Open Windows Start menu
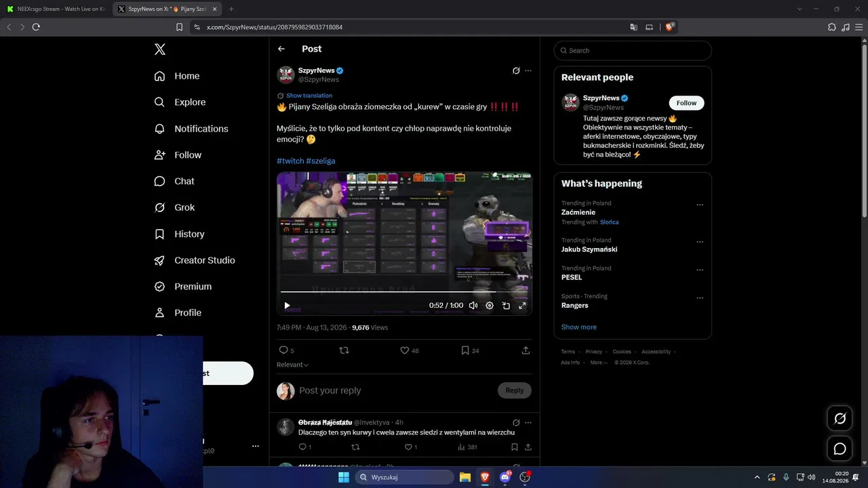868x488 pixels. [344, 477]
